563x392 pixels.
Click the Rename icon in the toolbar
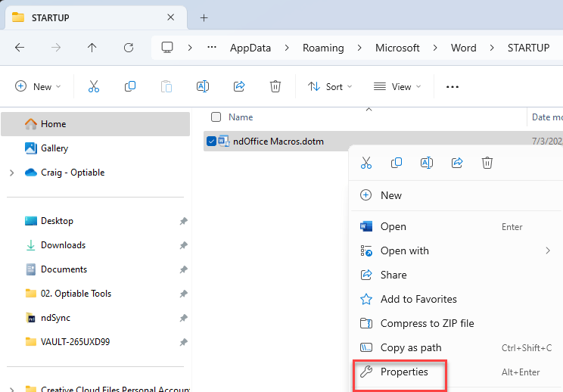(x=203, y=86)
